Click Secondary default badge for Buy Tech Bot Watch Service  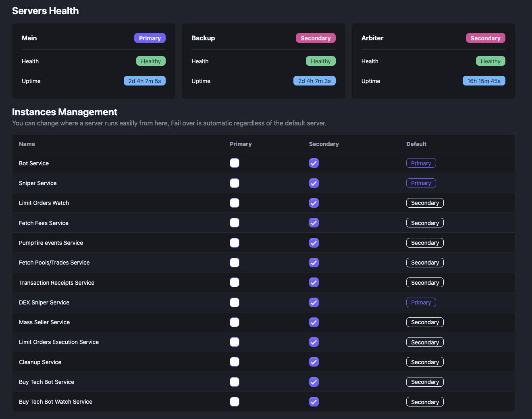pos(425,402)
